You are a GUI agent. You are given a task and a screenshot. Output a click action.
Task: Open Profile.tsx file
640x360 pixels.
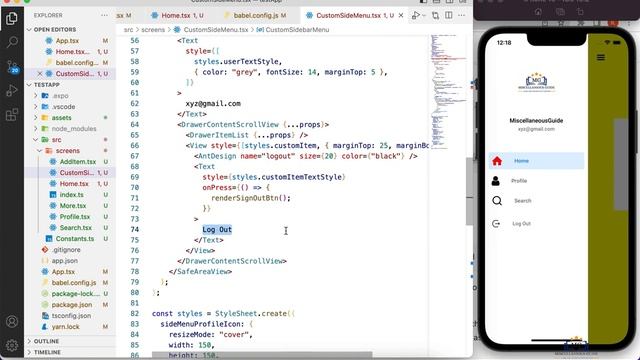[x=75, y=217]
